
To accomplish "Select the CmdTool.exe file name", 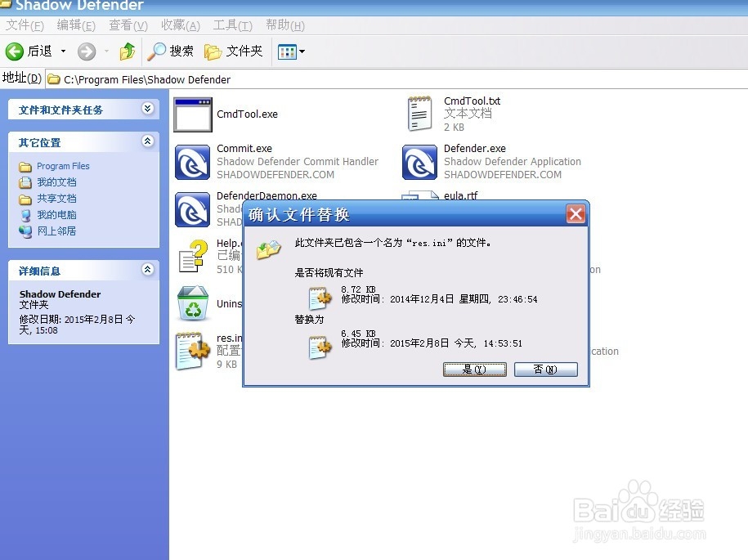I will pyautogui.click(x=247, y=114).
